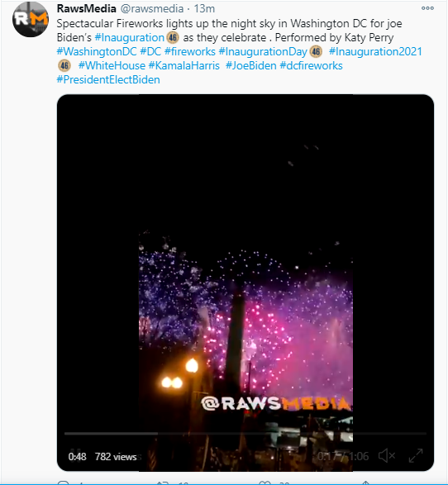This screenshot has height=485, width=448.
Task: Seek on the video progress bar
Action: [245, 434]
